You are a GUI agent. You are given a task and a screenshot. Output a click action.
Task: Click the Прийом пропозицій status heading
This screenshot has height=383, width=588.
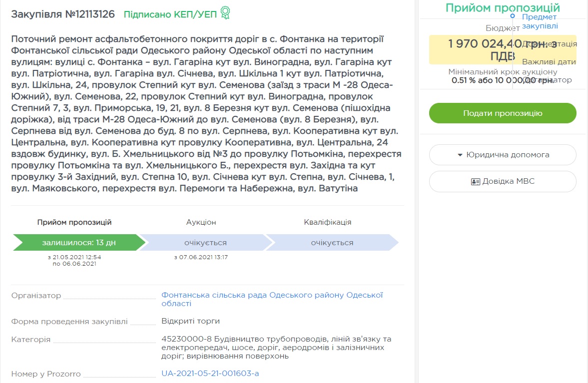pyautogui.click(x=503, y=8)
